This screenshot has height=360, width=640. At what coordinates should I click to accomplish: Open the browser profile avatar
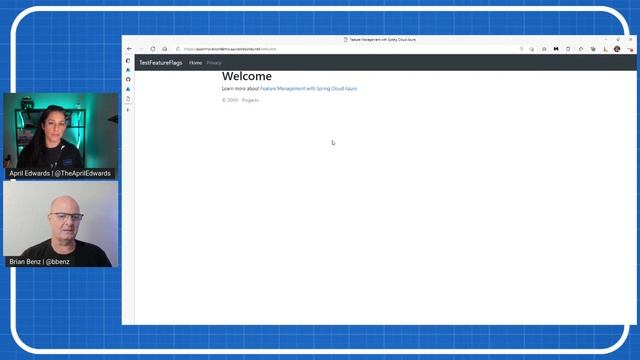[x=617, y=49]
